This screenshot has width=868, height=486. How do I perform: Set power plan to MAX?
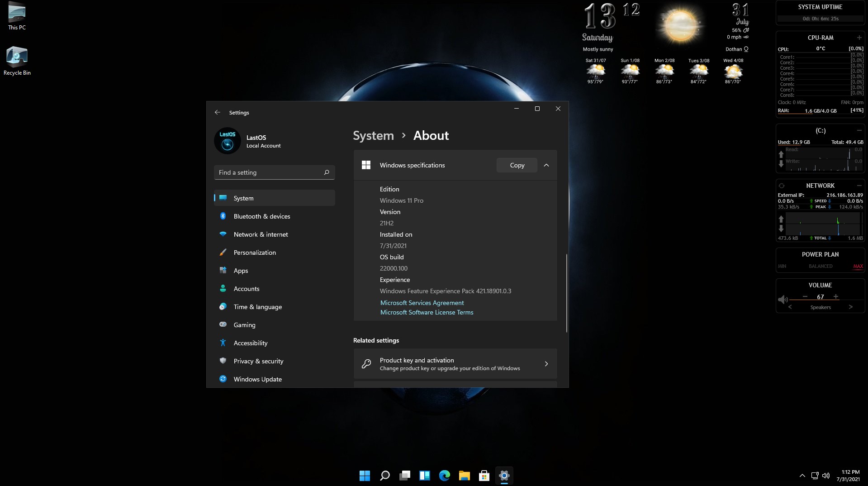click(858, 266)
